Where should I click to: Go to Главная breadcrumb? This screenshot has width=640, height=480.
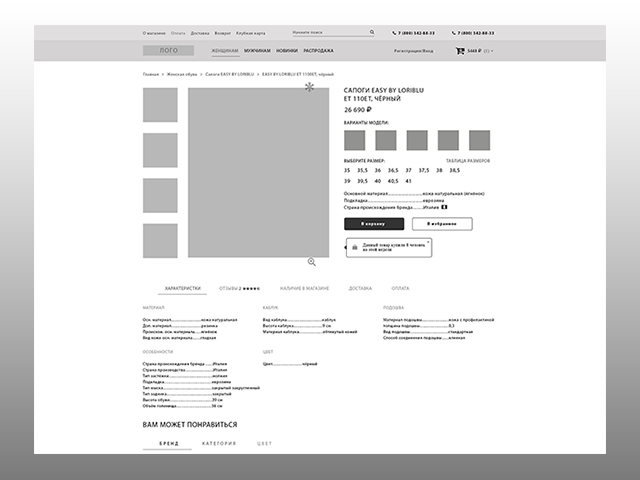coord(151,74)
